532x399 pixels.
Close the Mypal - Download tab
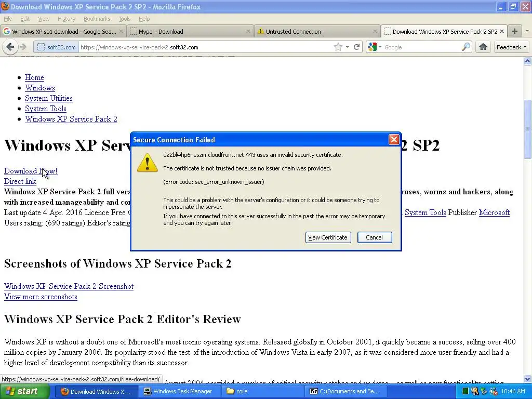(x=248, y=31)
